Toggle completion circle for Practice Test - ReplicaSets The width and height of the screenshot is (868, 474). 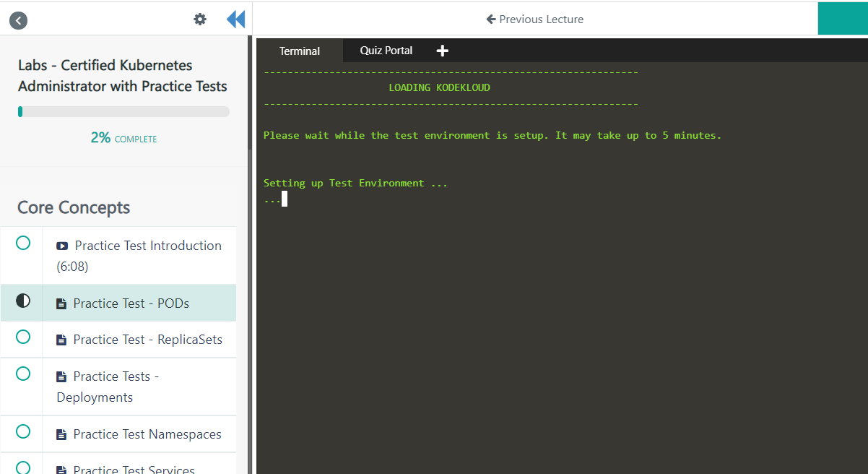tap(23, 337)
